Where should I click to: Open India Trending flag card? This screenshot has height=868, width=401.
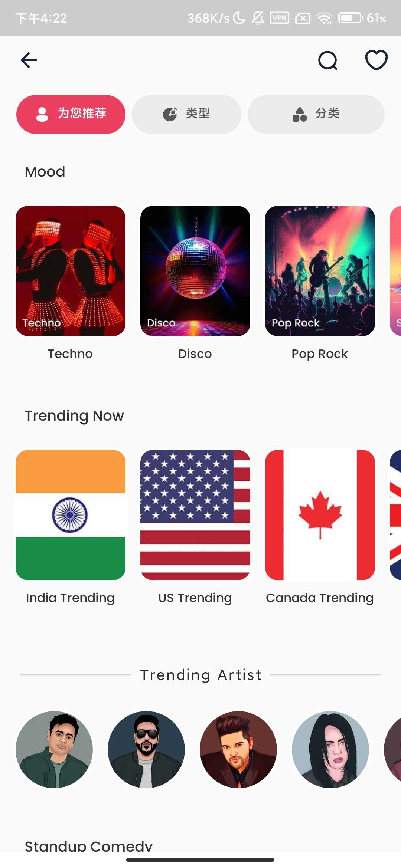point(71,515)
